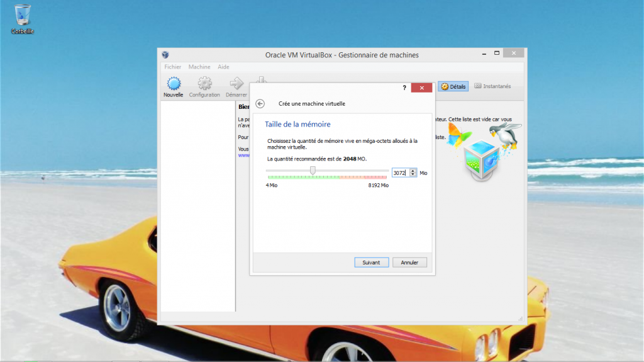Image resolution: width=644 pixels, height=362 pixels.
Task: Switch to the Instantanés view
Action: (x=492, y=86)
